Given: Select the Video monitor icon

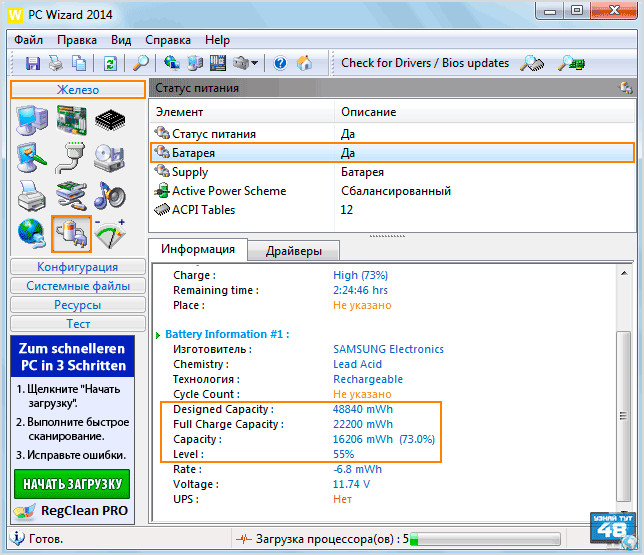Looking at the screenshot, I should tap(32, 158).
